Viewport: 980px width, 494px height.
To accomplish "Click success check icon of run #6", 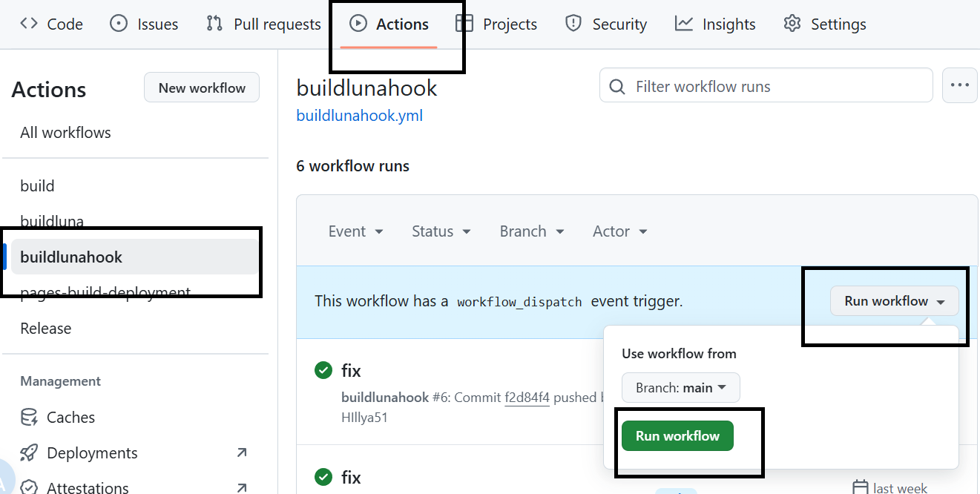I will [x=323, y=370].
